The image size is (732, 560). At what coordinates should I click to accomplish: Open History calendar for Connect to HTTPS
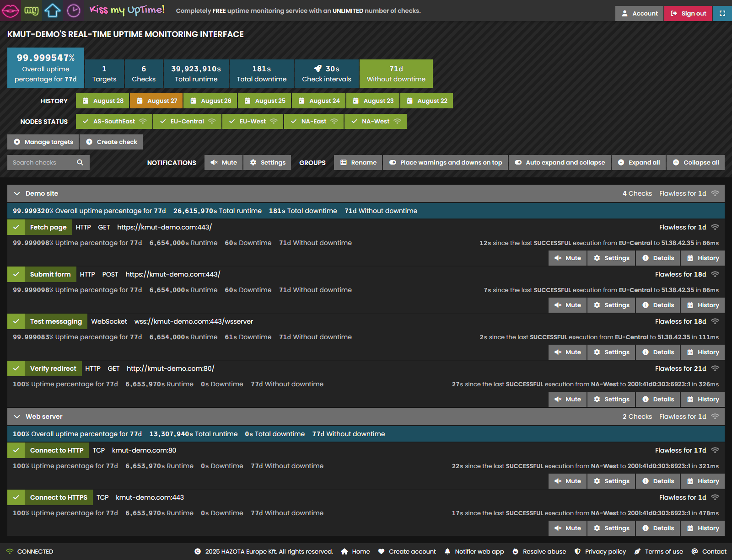click(x=702, y=528)
